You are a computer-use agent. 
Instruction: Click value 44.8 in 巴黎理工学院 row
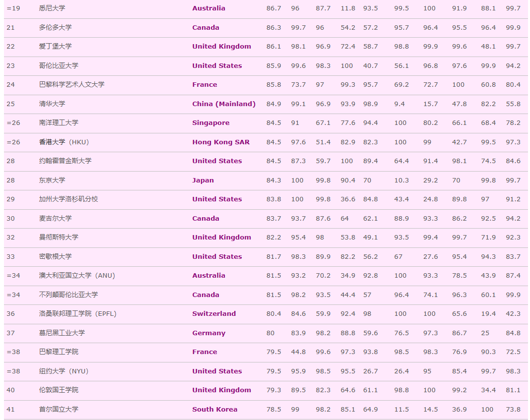coord(298,352)
